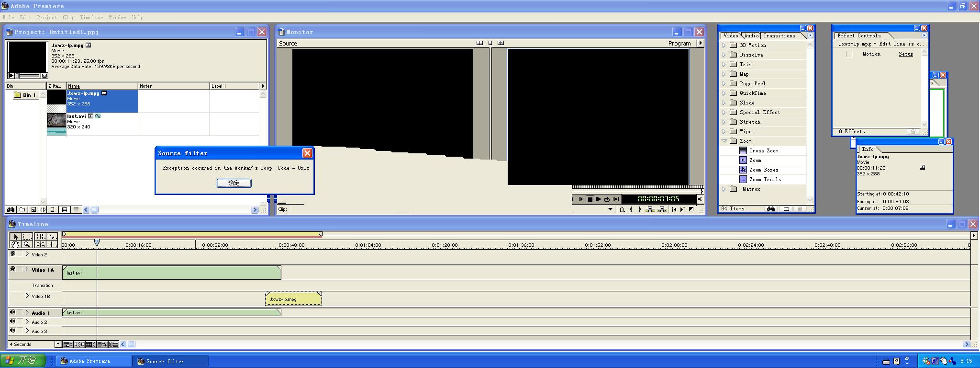Screen dimensions: 980x368
Task: Open the Monitor Clip dropdown arrow
Action: point(610,209)
